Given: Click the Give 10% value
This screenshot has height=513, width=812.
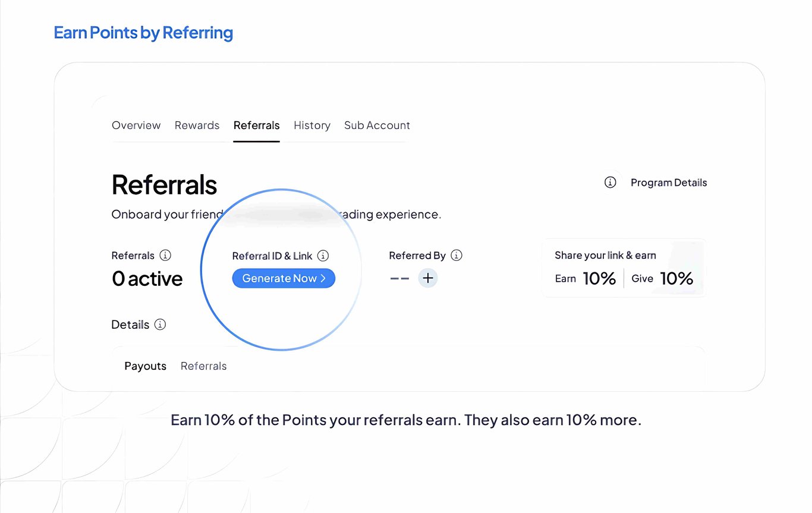Looking at the screenshot, I should tap(676, 278).
